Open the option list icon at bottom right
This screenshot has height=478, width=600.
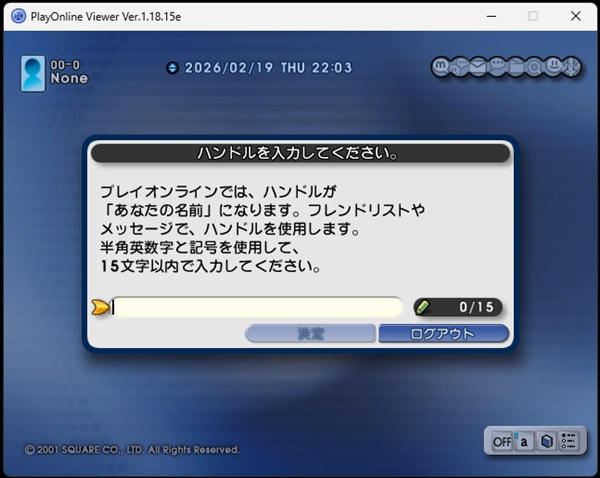[x=568, y=441]
